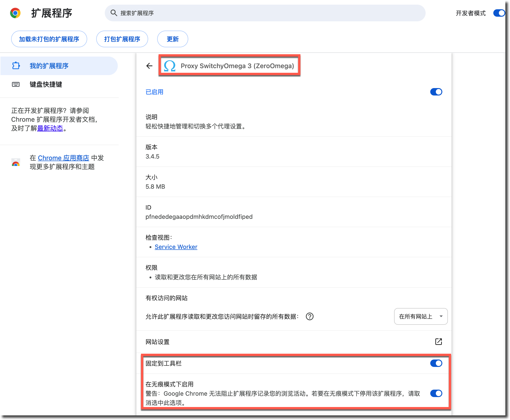Image resolution: width=510 pixels, height=420 pixels.
Task: Open site settings external link icon
Action: click(438, 342)
